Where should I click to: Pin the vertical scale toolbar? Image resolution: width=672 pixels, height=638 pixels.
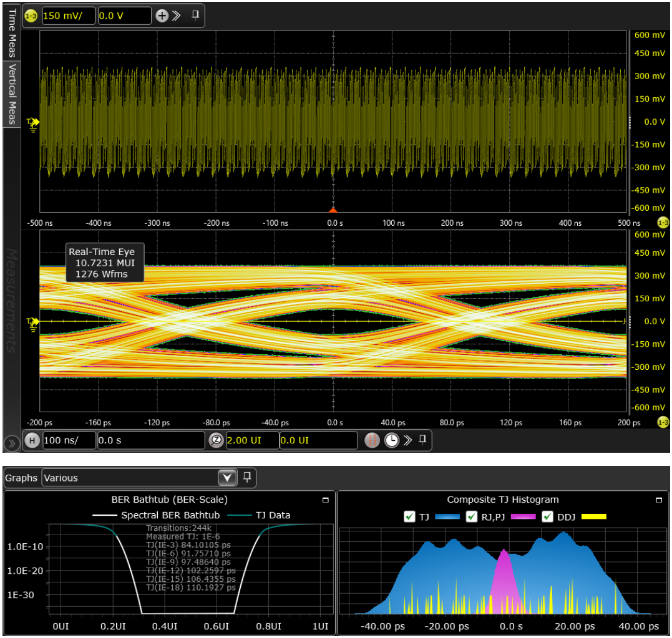point(195,15)
